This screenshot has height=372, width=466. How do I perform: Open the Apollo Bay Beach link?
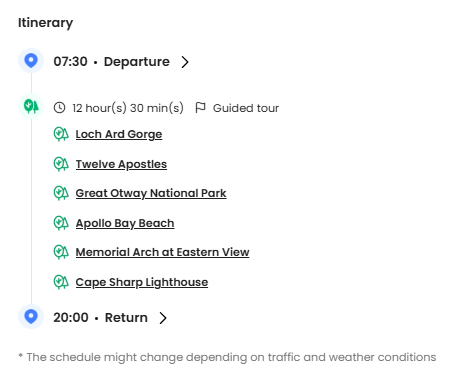pos(125,223)
